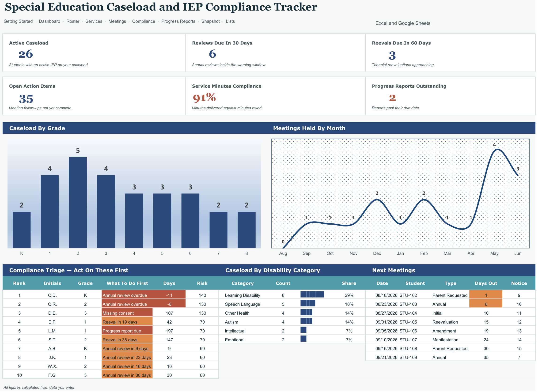Open the Meetings navigation link
This screenshot has height=392, width=538.
click(117, 21)
